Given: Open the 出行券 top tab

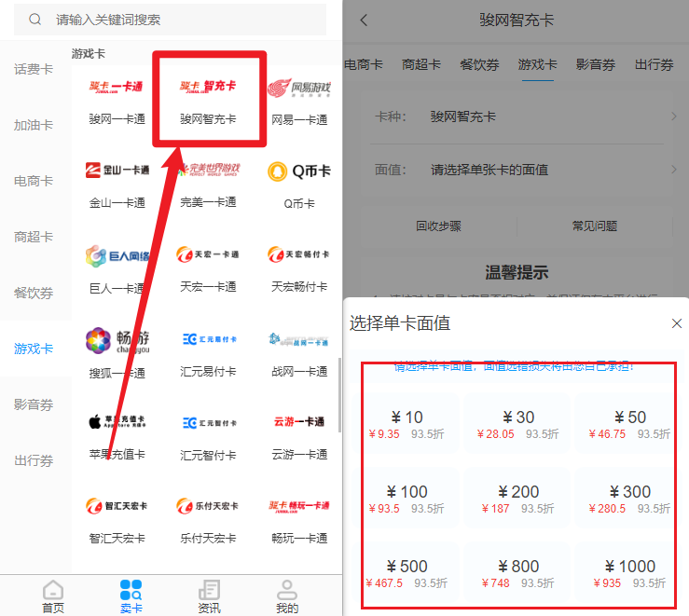Looking at the screenshot, I should (x=654, y=65).
